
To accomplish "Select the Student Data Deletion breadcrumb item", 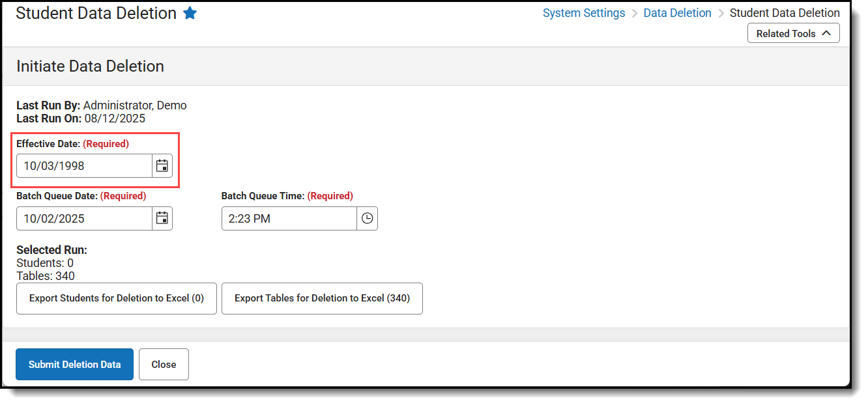I will [785, 12].
